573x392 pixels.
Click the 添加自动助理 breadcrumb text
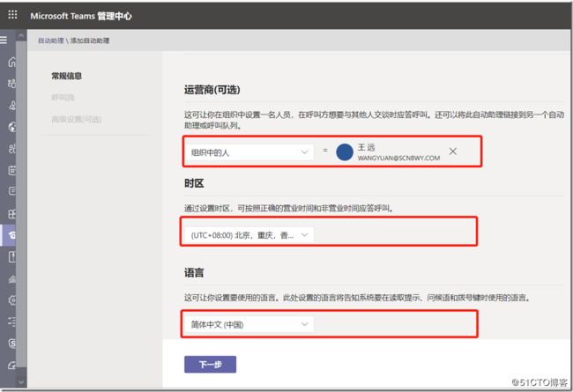pos(90,41)
